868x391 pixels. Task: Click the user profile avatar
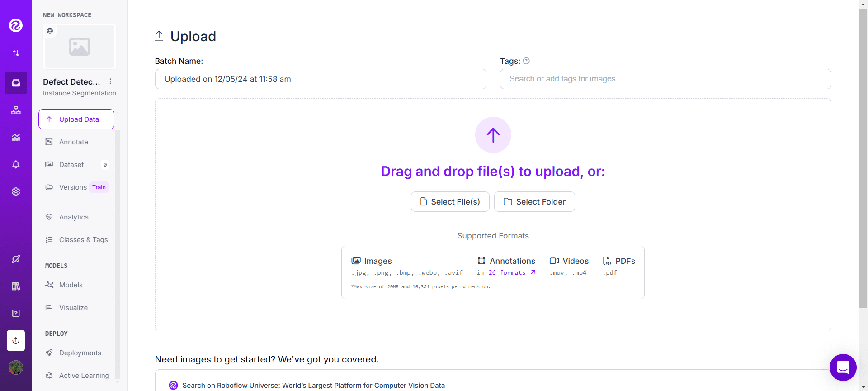pyautogui.click(x=16, y=367)
